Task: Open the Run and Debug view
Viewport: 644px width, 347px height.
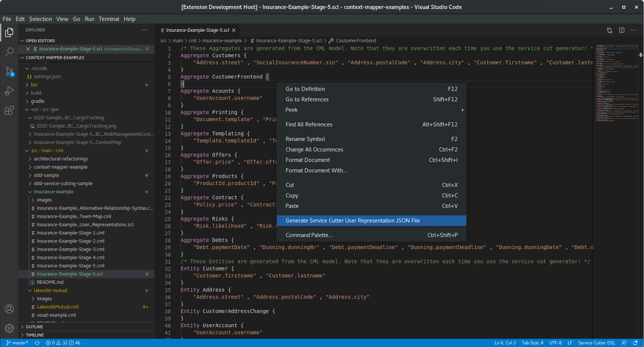Action: pos(9,91)
